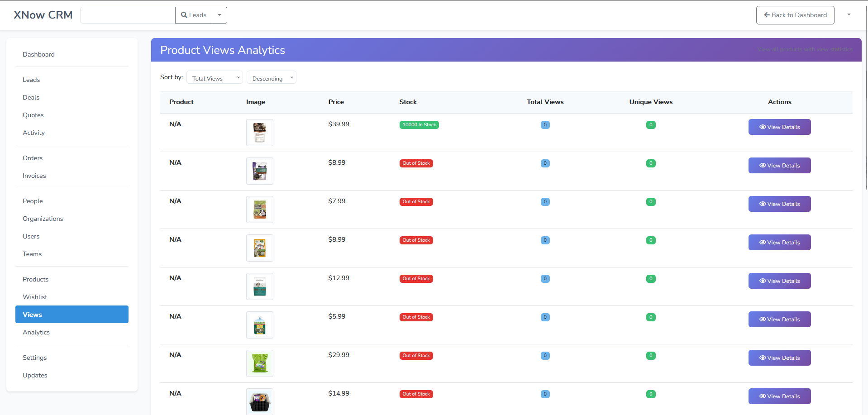Click the $29.99 product image thumbnail
Image resolution: width=868 pixels, height=415 pixels.
tap(259, 363)
